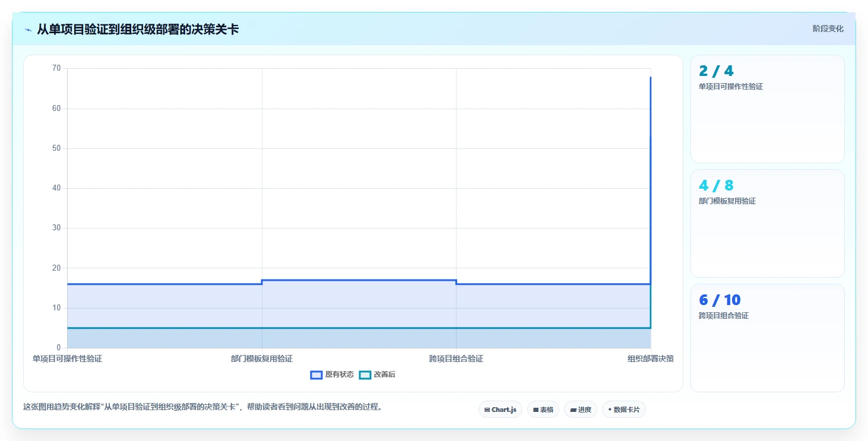
Task: Select the Chart.js tag
Action: coord(500,410)
